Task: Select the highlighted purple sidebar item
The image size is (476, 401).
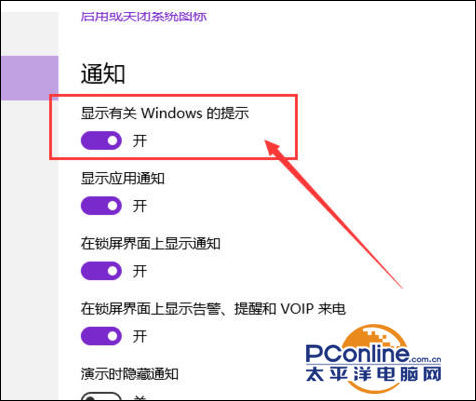Action: (x=30, y=78)
